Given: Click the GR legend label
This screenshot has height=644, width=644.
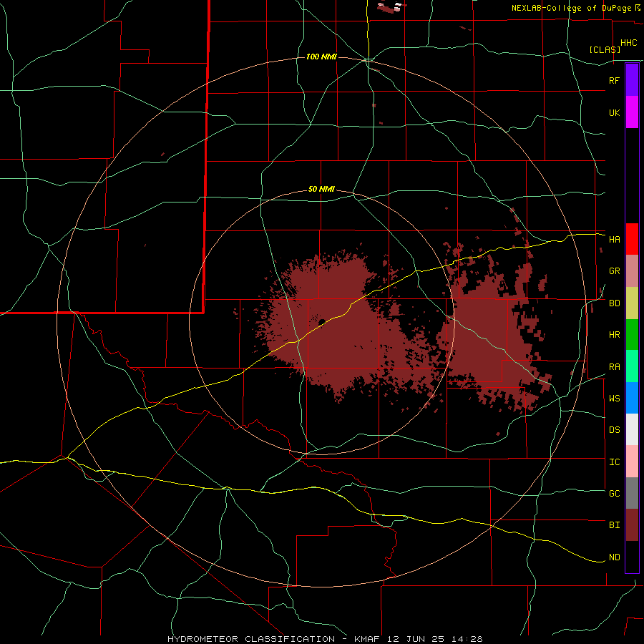Looking at the screenshot, I should [614, 271].
